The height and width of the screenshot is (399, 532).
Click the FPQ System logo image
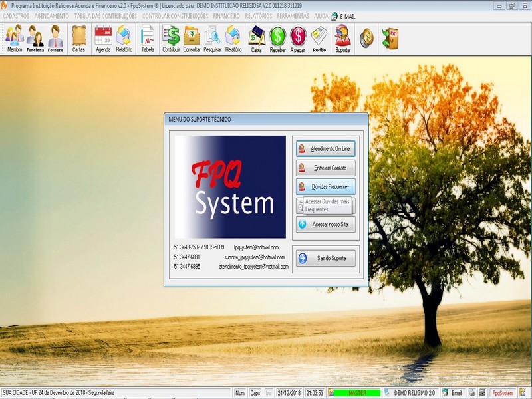[230, 187]
